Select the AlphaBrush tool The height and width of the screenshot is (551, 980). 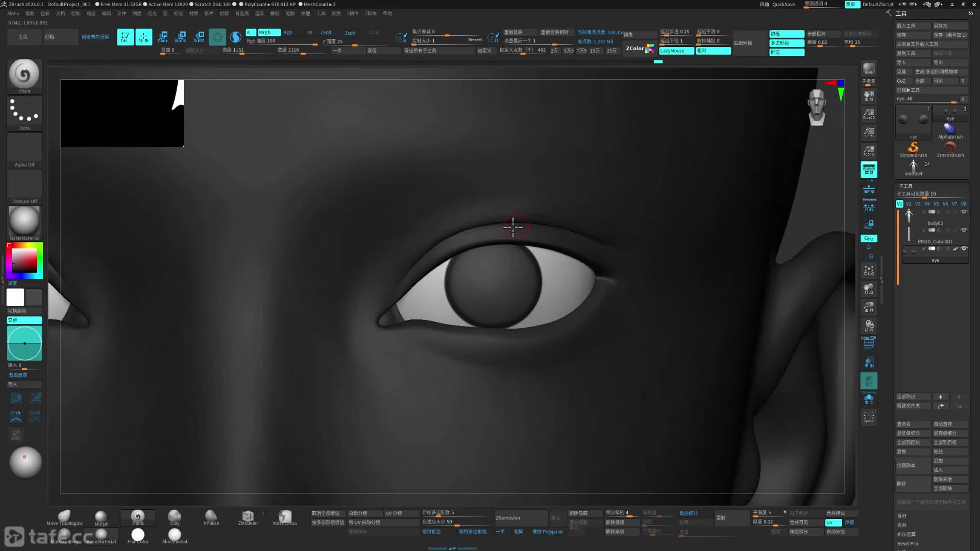(950, 131)
